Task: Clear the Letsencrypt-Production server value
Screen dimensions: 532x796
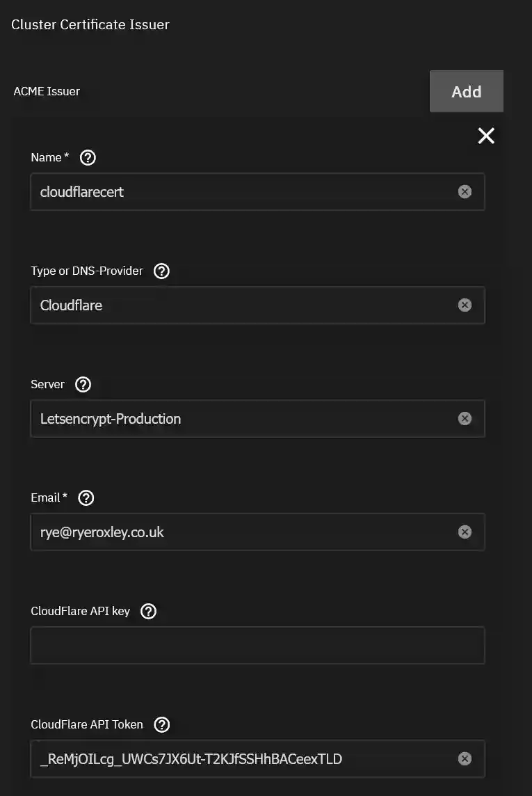Action: (465, 418)
